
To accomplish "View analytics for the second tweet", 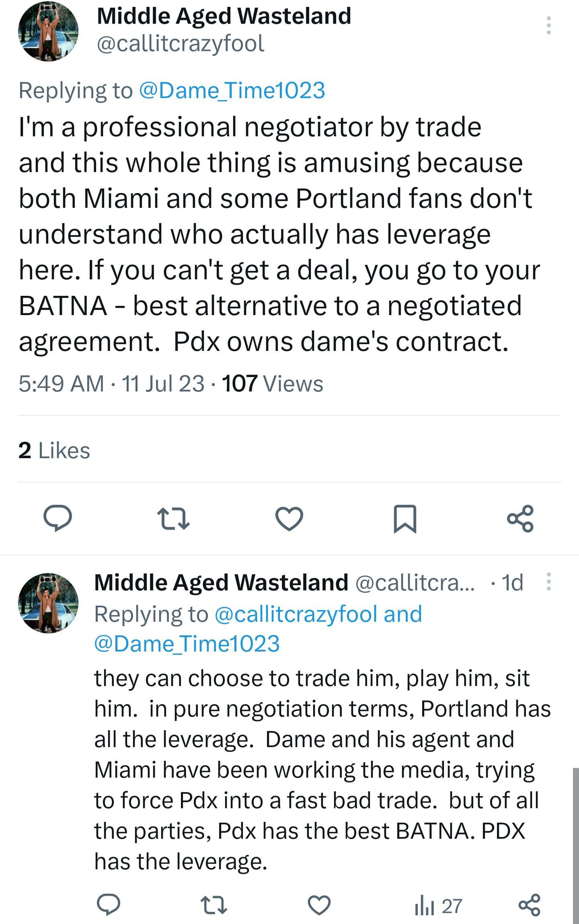I will click(x=438, y=906).
